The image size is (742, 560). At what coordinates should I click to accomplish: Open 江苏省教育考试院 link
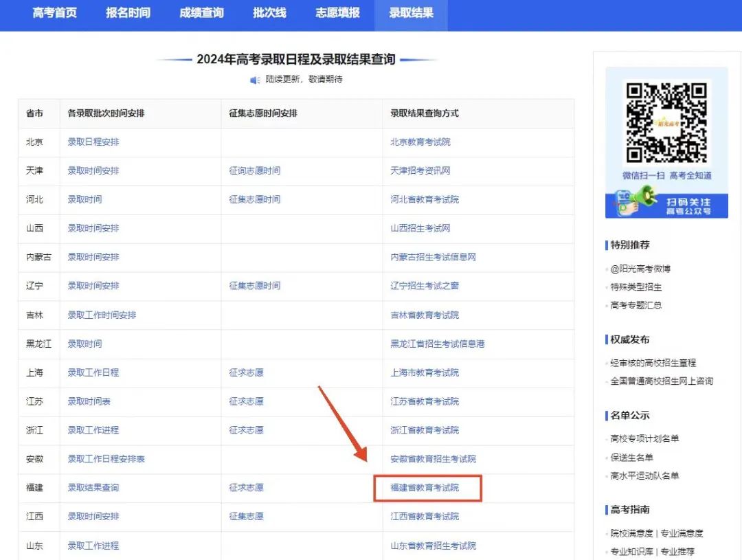coord(425,402)
